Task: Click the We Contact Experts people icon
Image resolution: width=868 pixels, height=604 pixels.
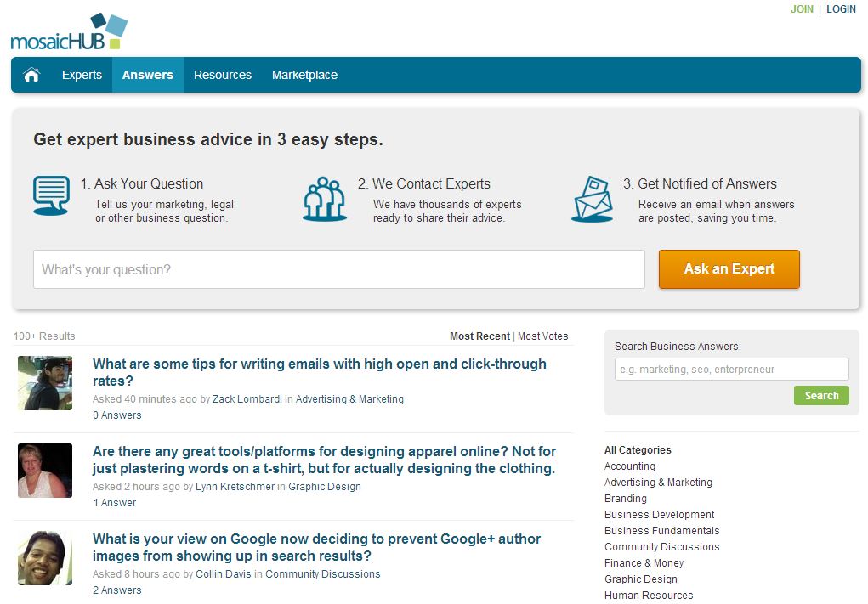Action: (x=324, y=200)
